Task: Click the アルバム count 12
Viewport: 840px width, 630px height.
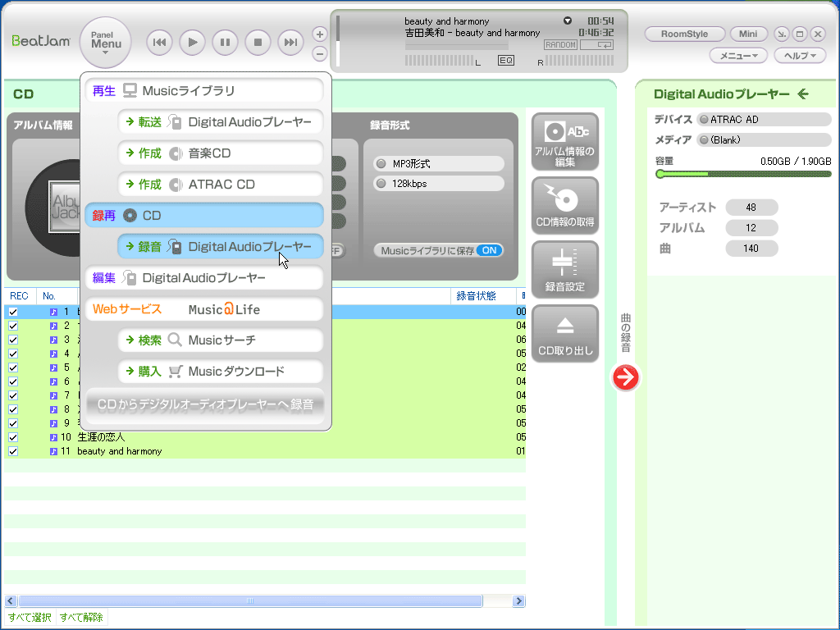Action: [x=751, y=228]
